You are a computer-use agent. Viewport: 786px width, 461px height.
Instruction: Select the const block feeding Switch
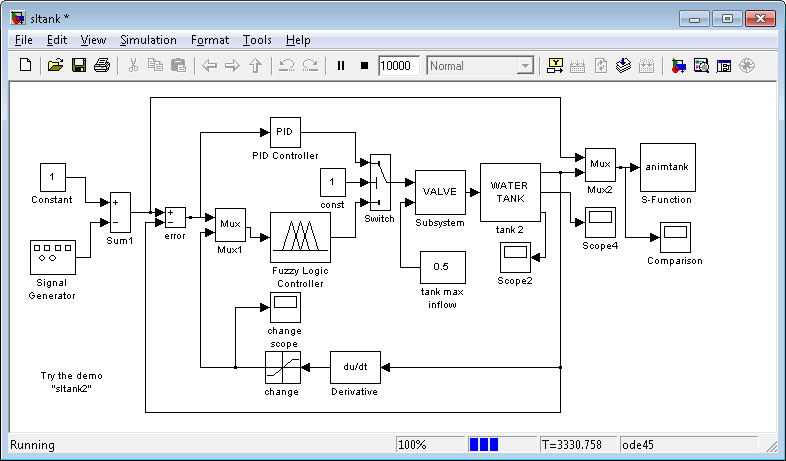[x=333, y=182]
